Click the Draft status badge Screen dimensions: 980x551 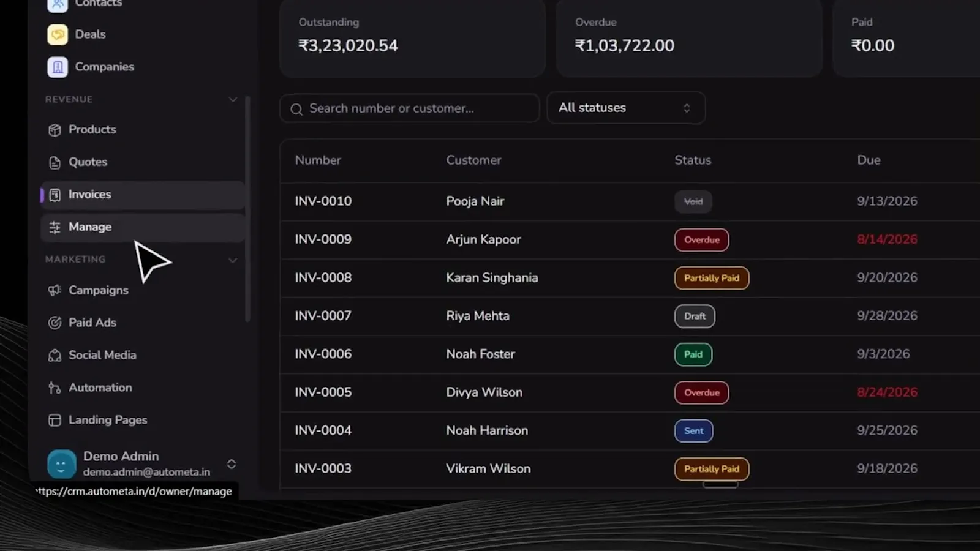pyautogui.click(x=695, y=316)
